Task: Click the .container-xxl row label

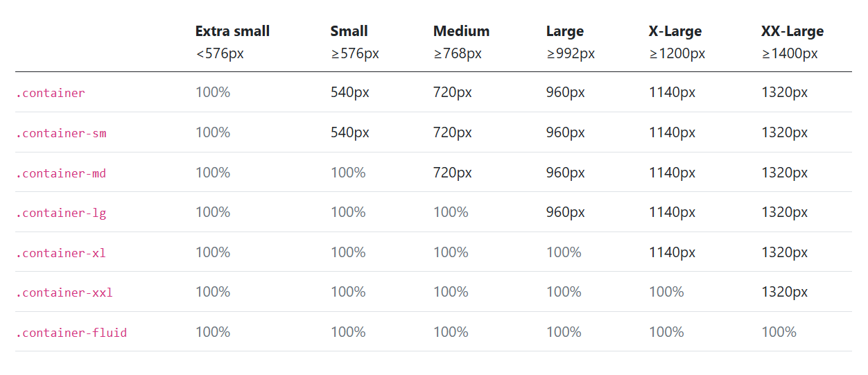Action: (x=64, y=293)
